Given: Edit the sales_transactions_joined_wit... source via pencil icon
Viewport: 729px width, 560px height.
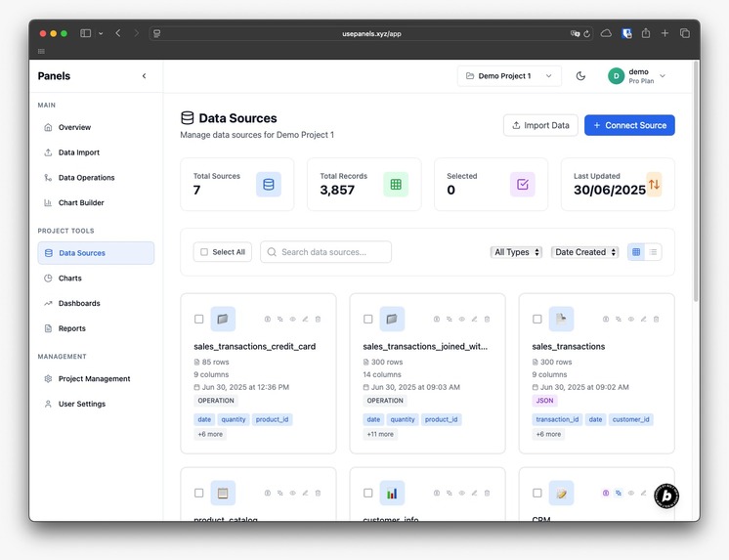Looking at the screenshot, I should (x=475, y=319).
